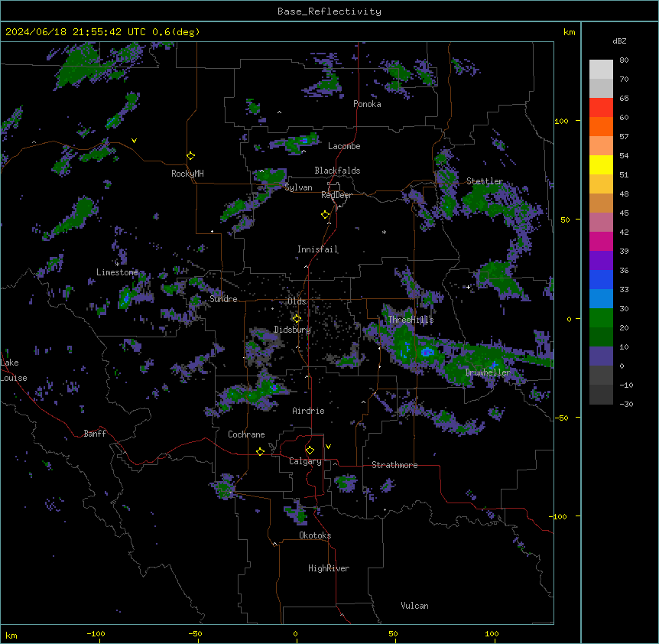Click the RockyMH label

187,174
